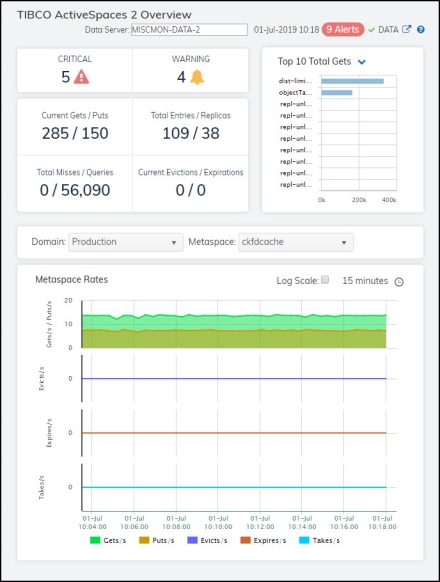The height and width of the screenshot is (582, 440).
Task: Click the orange Expires/s legend swatch
Action: [245, 540]
